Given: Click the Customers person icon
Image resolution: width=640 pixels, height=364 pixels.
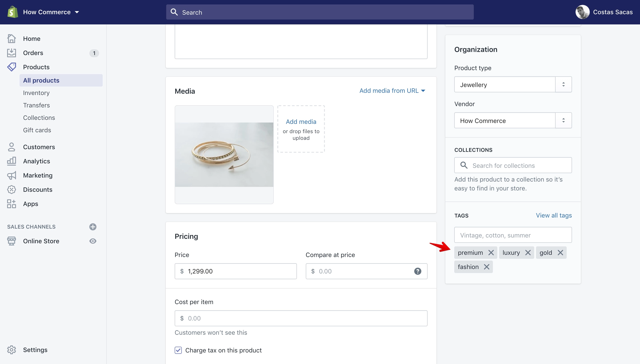Looking at the screenshot, I should (12, 147).
